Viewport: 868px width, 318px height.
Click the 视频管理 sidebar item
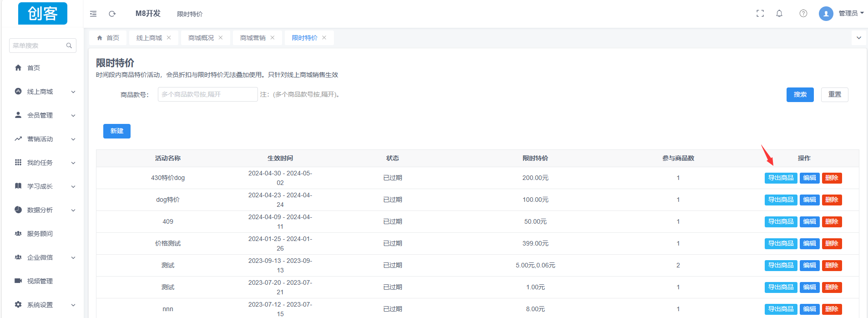(40, 281)
